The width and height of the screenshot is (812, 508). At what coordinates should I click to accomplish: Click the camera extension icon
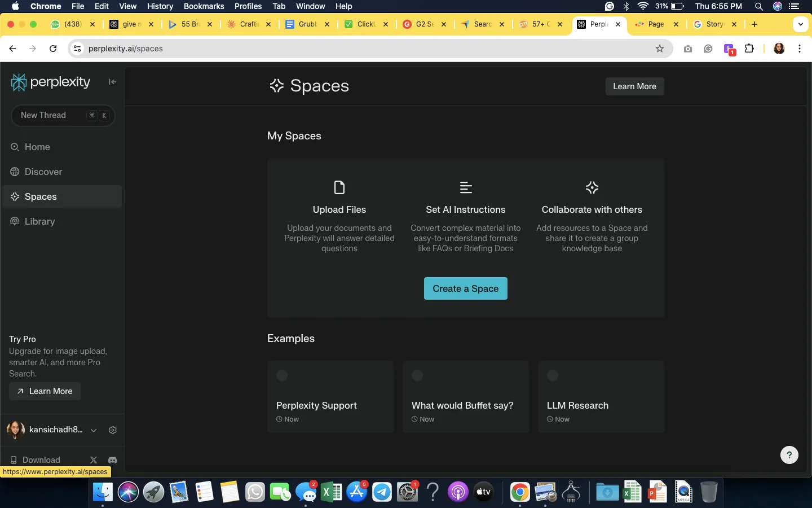pos(688,49)
